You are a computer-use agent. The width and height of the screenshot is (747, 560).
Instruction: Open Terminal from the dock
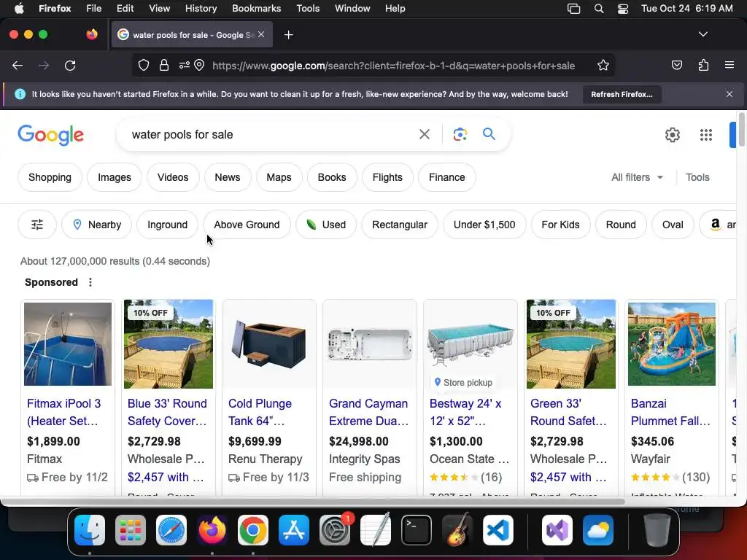click(x=417, y=530)
